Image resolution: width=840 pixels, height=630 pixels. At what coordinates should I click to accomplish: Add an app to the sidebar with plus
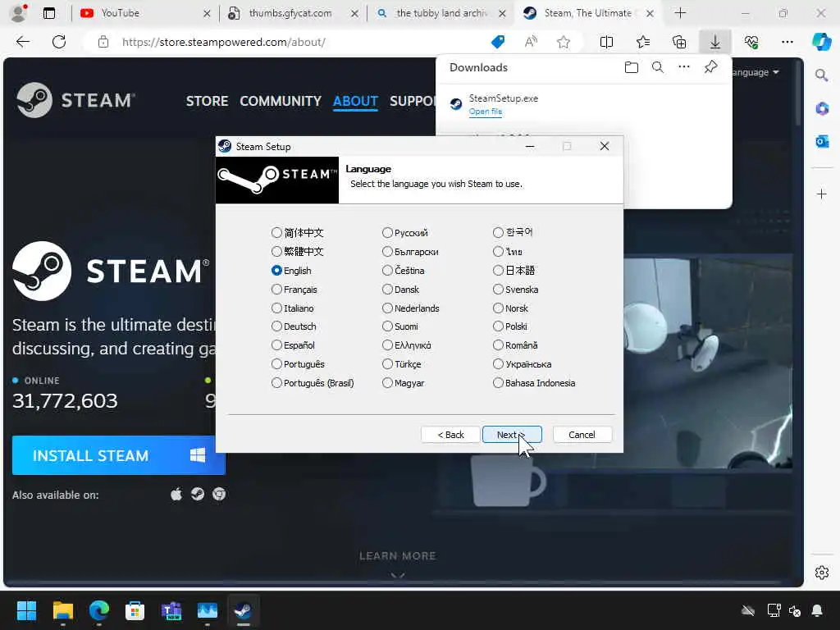[x=822, y=194]
